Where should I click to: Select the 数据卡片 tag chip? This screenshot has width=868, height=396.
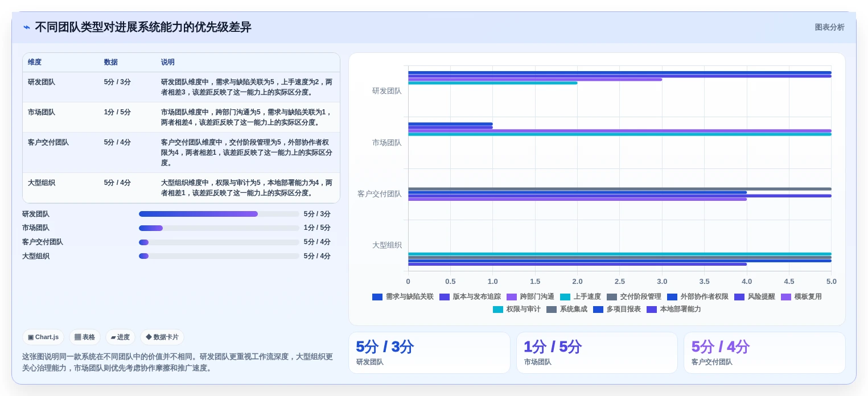pos(162,337)
